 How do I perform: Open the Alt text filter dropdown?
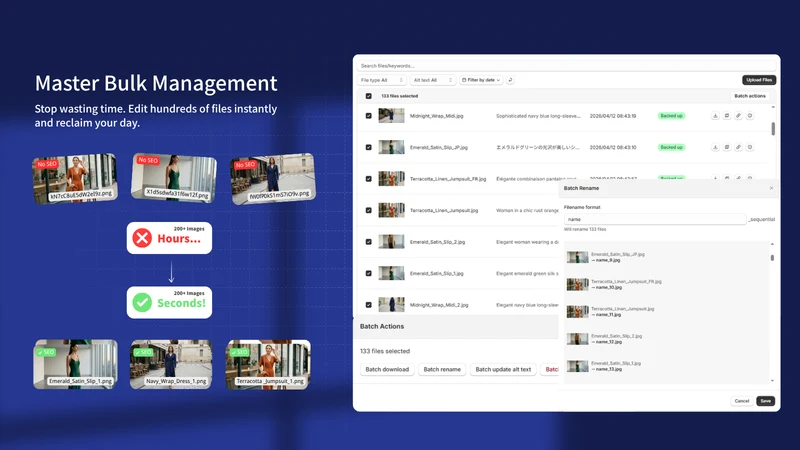pos(433,80)
